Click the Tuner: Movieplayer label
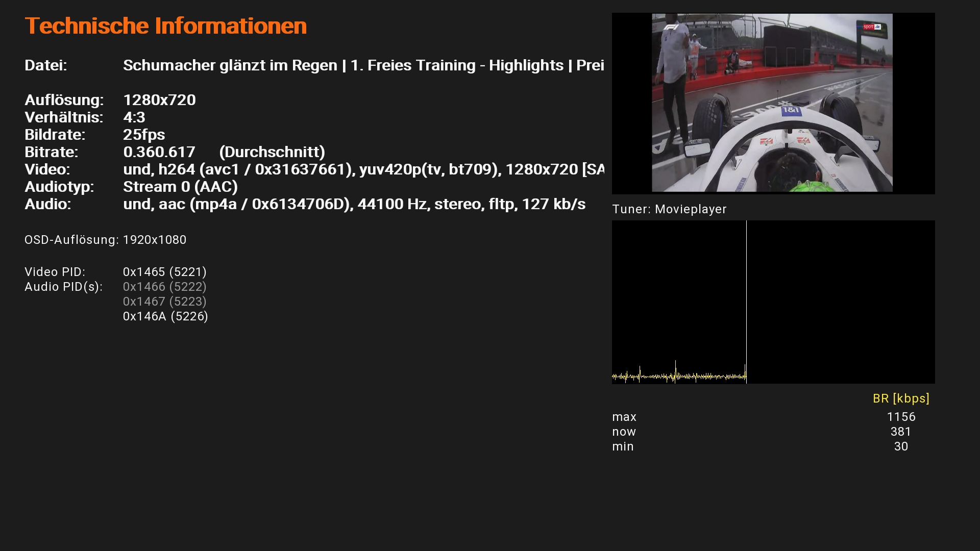 [669, 209]
